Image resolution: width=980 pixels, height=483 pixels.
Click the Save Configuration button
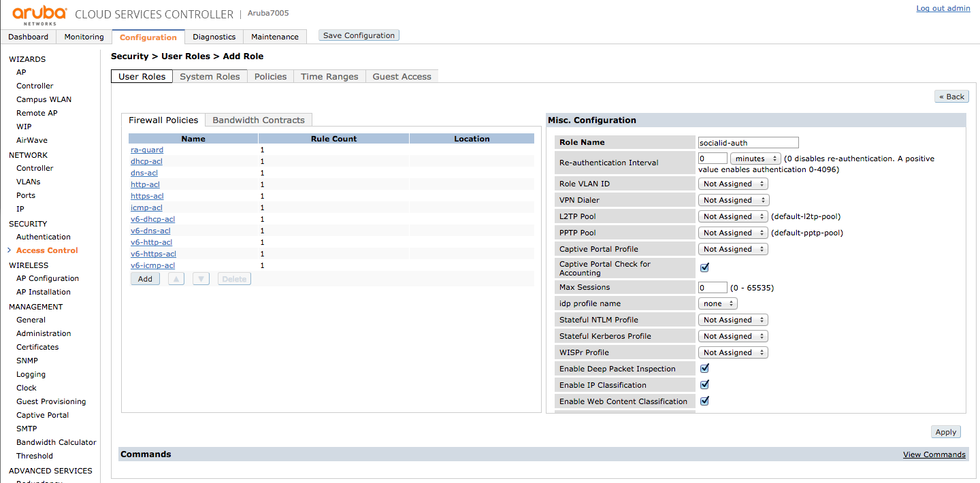[x=359, y=35]
